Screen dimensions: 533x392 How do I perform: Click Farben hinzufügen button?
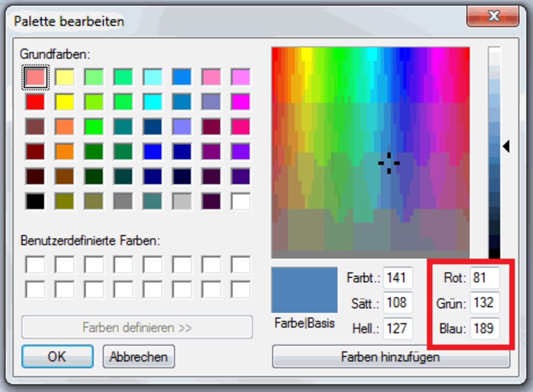pos(391,357)
